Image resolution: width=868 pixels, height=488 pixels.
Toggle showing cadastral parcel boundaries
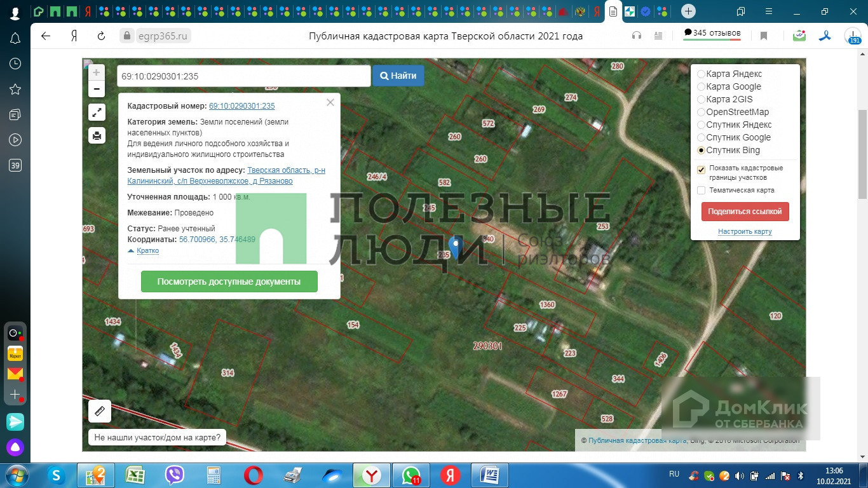pyautogui.click(x=701, y=170)
